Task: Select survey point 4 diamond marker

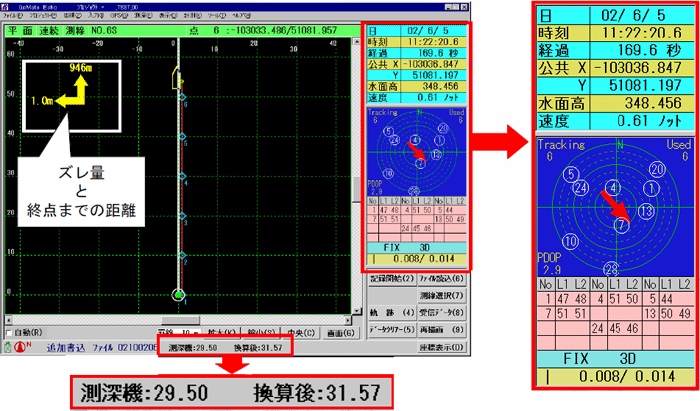Action: (x=182, y=176)
